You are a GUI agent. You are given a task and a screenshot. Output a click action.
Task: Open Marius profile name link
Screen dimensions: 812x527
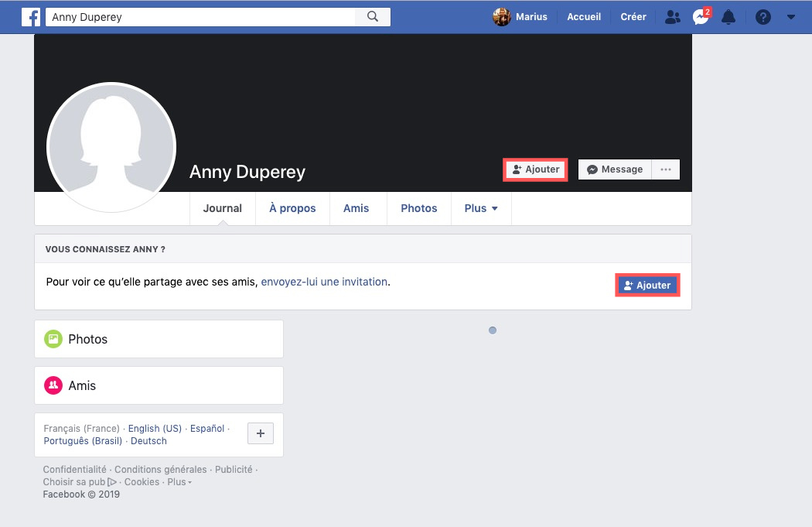(x=531, y=17)
